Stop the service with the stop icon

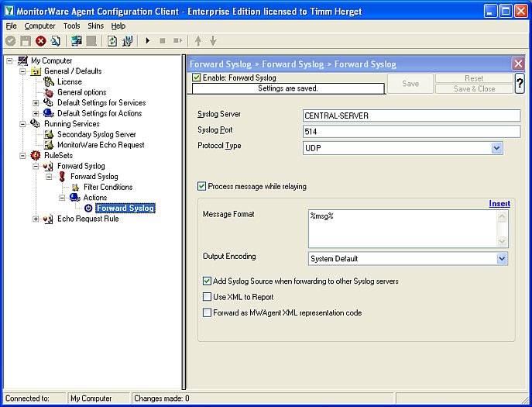pos(163,41)
